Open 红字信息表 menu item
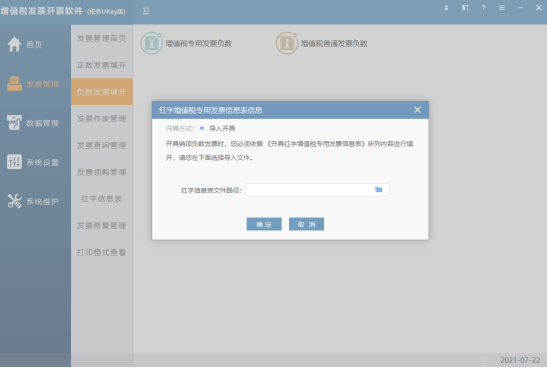The width and height of the screenshot is (547, 369). (x=102, y=199)
